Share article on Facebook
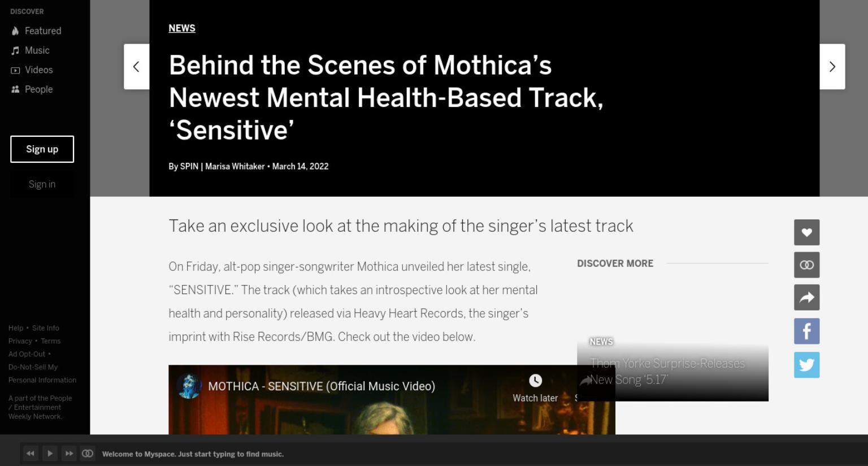The image size is (868, 466). tap(806, 331)
